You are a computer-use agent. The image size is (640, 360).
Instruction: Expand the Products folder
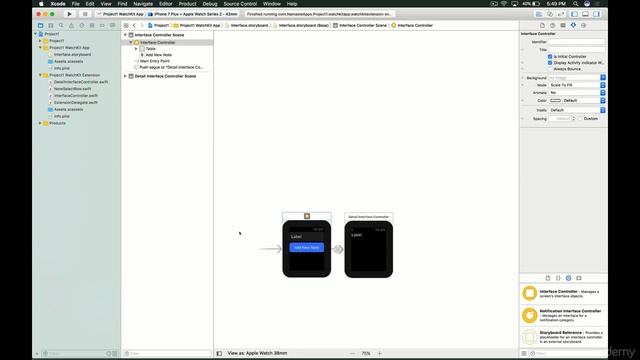click(40, 123)
